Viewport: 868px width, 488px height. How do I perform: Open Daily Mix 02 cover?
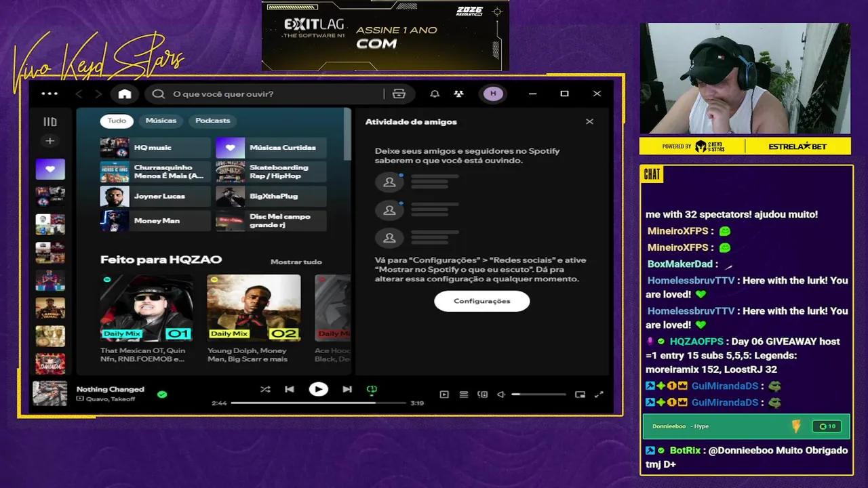click(254, 308)
